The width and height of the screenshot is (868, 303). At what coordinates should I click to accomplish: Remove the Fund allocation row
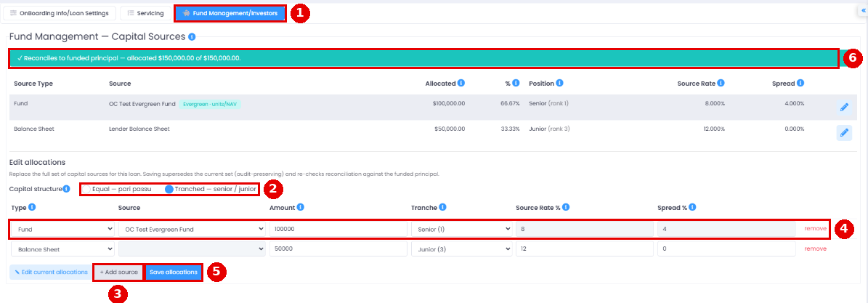click(816, 229)
